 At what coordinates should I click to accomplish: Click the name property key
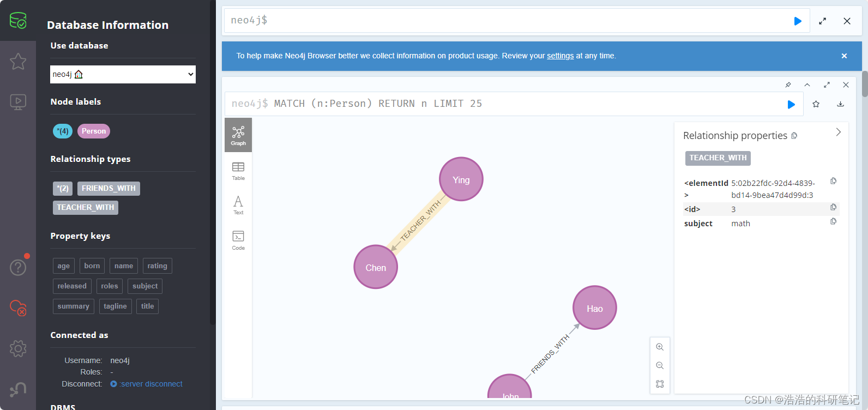coord(124,266)
